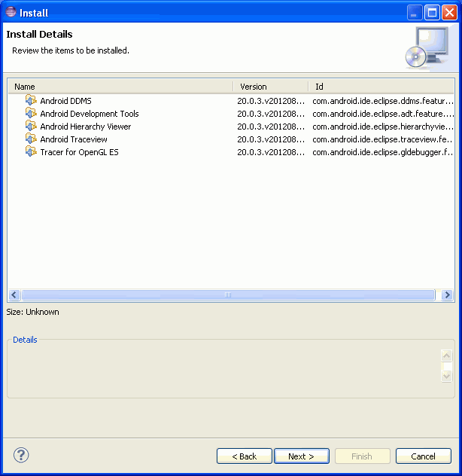Click the Android DDMS feature icon
Image resolution: width=462 pixels, height=476 pixels.
click(x=31, y=100)
